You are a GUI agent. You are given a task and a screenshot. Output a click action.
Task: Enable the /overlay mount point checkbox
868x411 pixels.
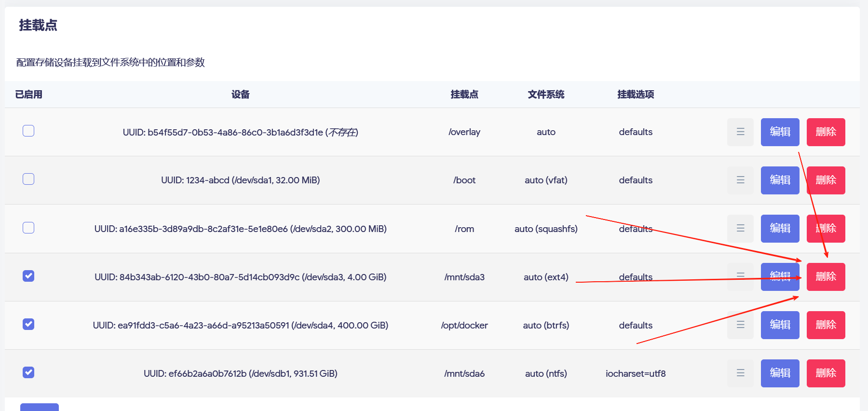(x=28, y=131)
